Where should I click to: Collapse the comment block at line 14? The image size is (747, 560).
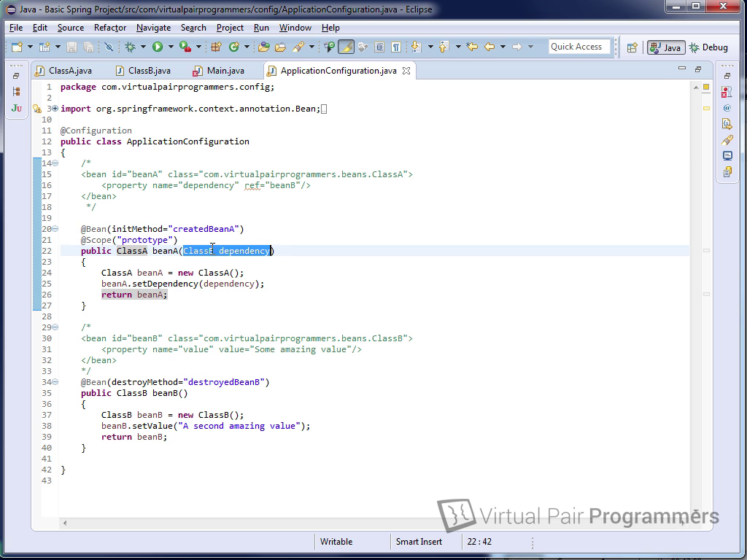(55, 163)
